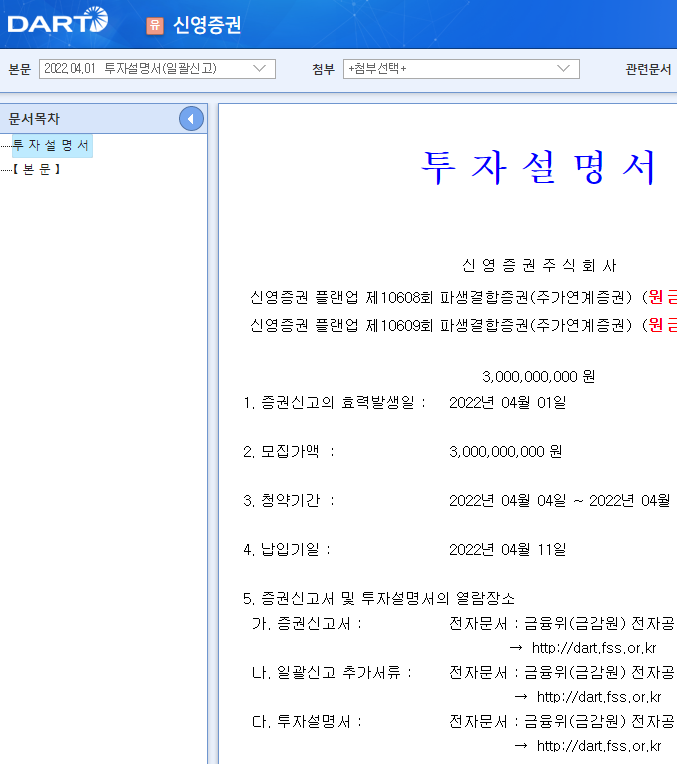Click the 투자설명서 blue document title
677x764 pixels.
(x=538, y=168)
